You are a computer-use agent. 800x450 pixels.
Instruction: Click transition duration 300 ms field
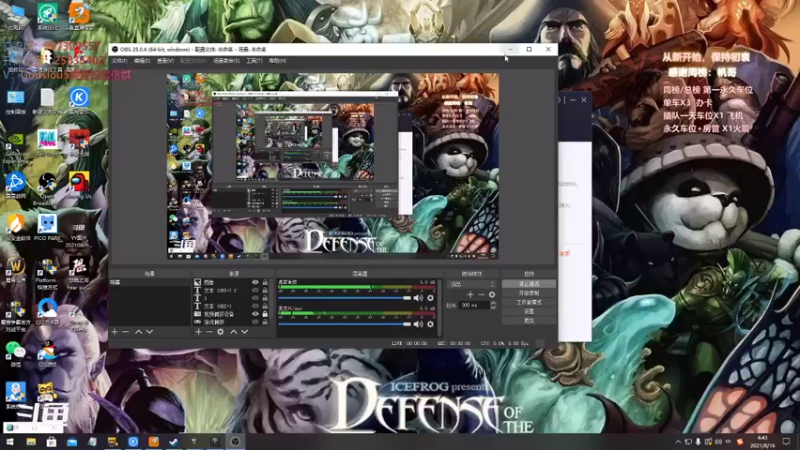pyautogui.click(x=473, y=305)
